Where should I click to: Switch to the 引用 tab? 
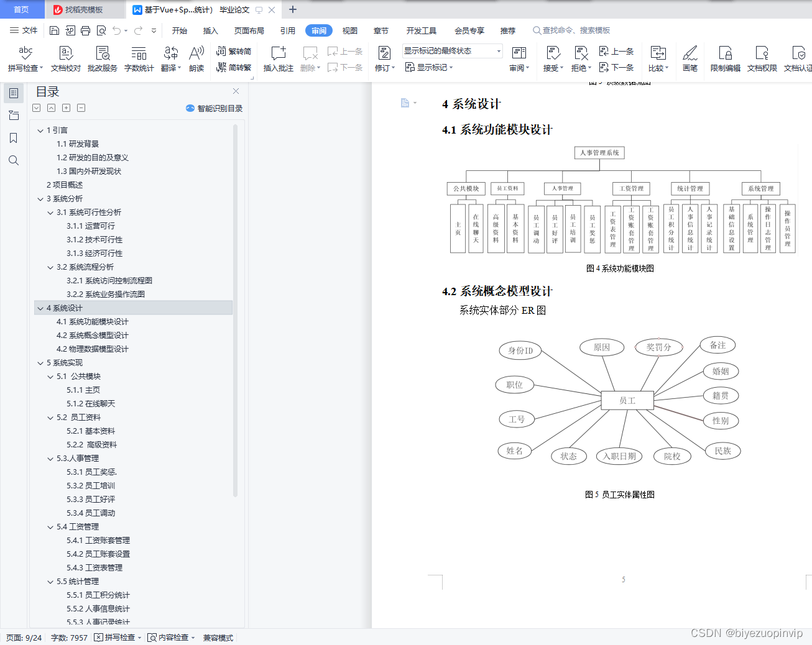[x=288, y=30]
